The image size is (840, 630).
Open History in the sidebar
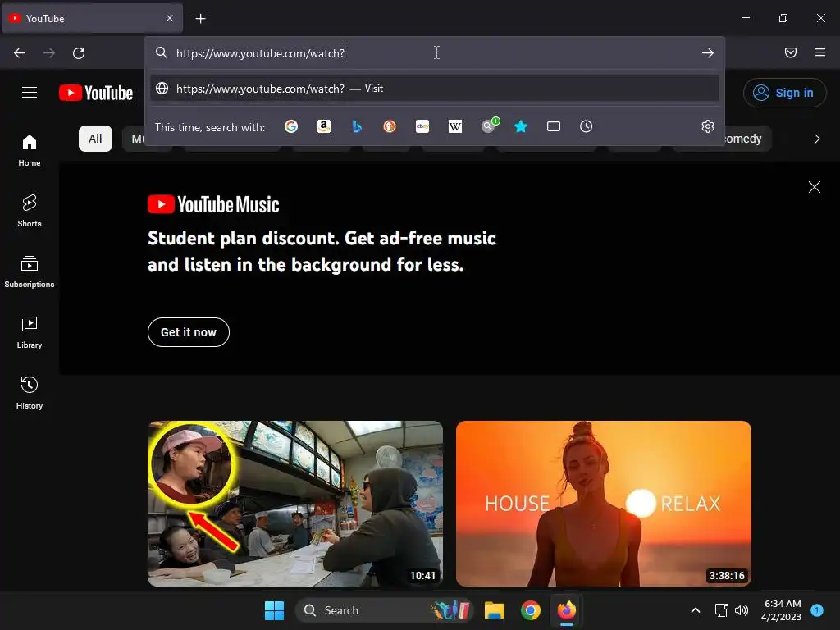coord(30,393)
